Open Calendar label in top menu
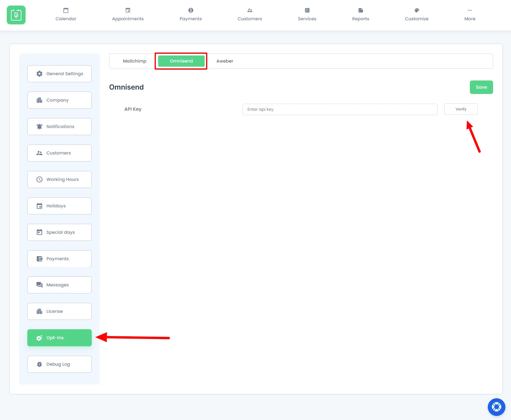The image size is (511, 420). coord(66,19)
